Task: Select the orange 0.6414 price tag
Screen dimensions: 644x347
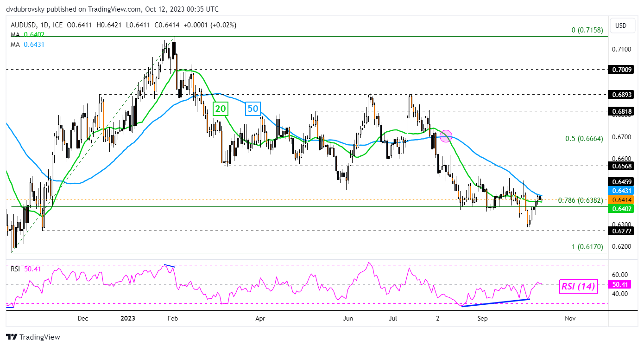Action: (x=620, y=200)
